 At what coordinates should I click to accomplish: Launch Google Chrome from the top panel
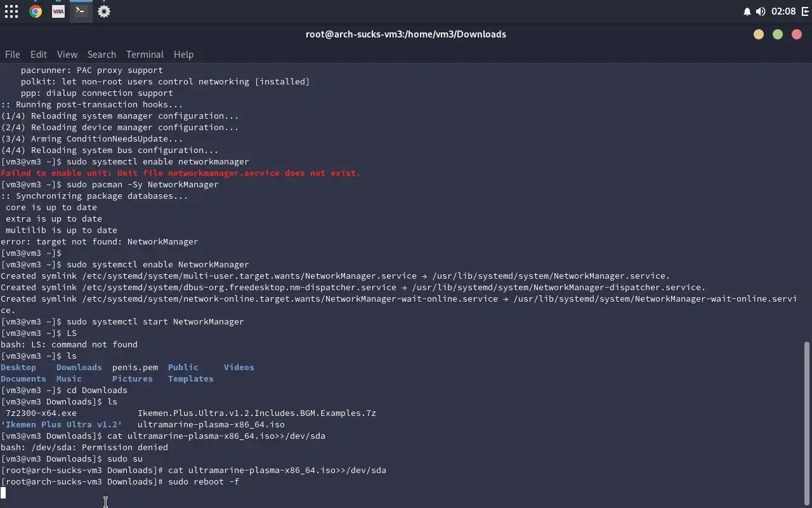(36, 11)
